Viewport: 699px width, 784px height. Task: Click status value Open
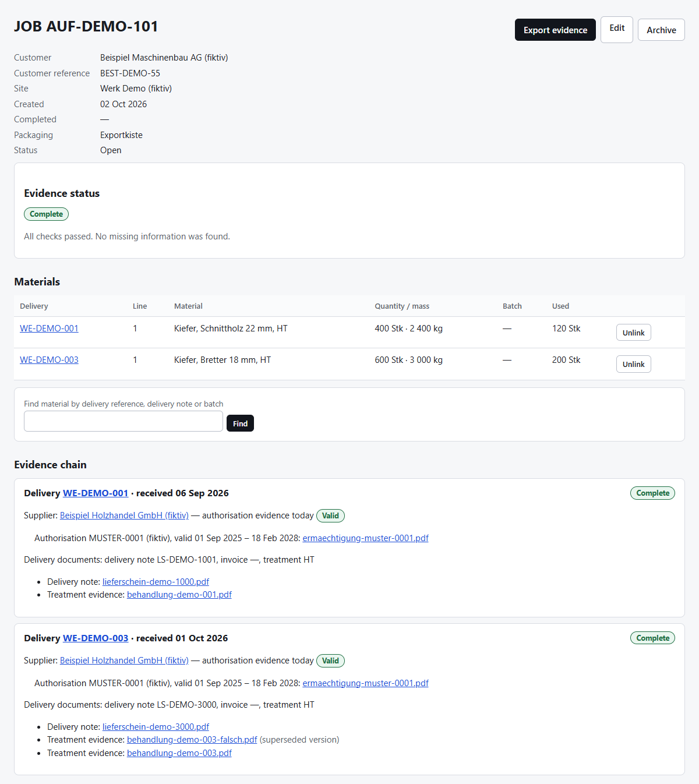point(111,150)
